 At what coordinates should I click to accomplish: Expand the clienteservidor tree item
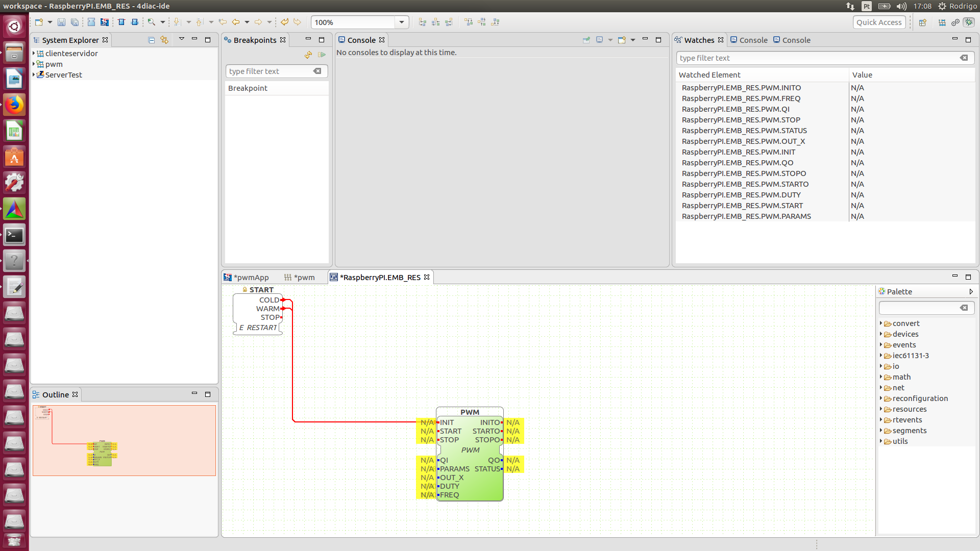34,53
